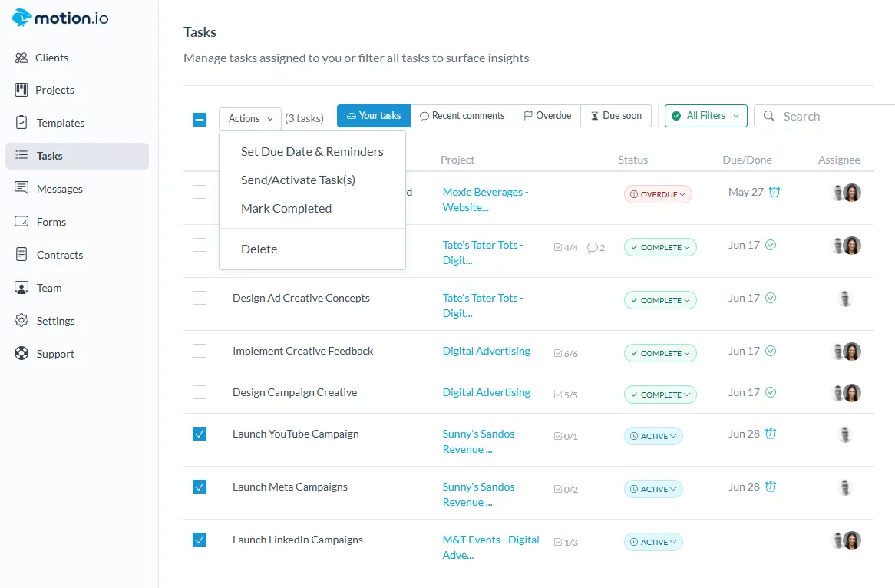Open COMPLETE status dropdown for the 4/4 Tate's Tater Tots row
Screen dimensions: 895x588
coord(660,247)
